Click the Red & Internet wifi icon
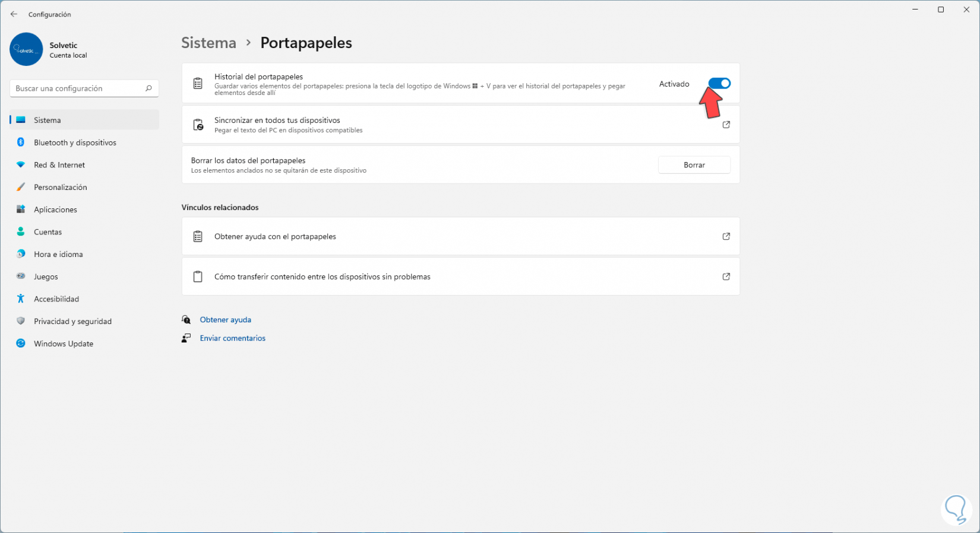The image size is (980, 533). [x=21, y=165]
